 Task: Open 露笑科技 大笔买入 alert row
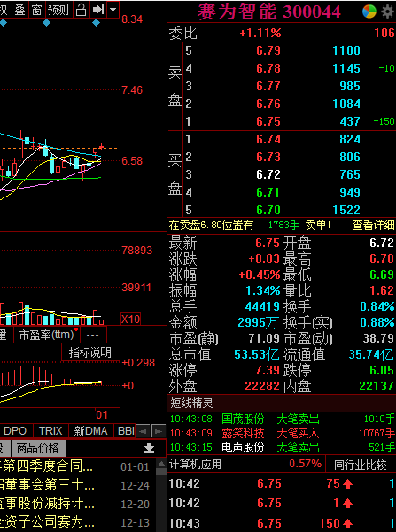[283, 433]
